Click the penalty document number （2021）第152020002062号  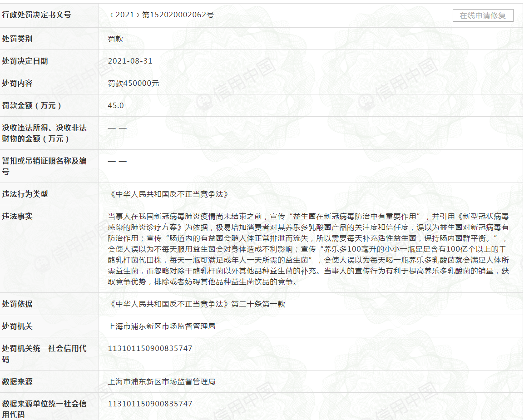click(161, 15)
